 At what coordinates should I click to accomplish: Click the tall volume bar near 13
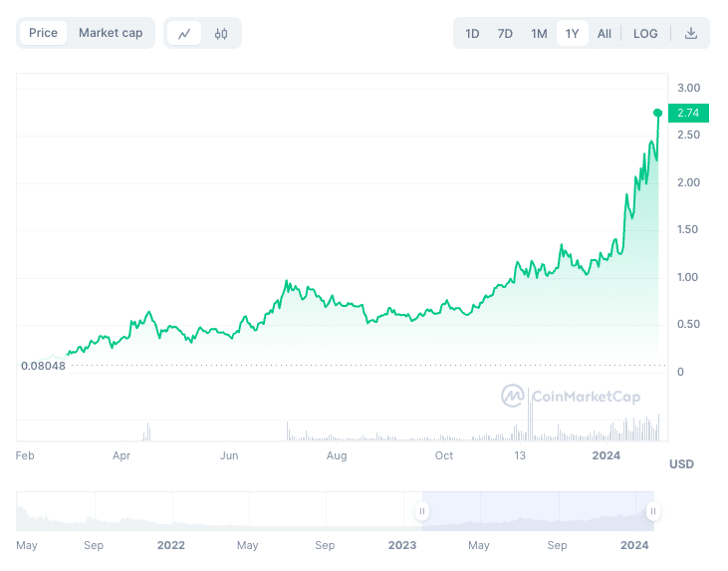click(532, 424)
